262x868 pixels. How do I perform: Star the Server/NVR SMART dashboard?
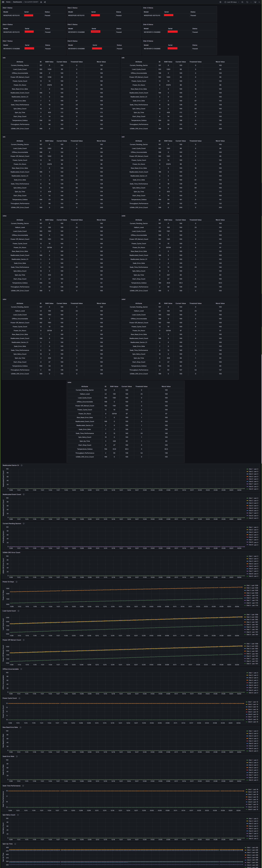tap(41, 2)
